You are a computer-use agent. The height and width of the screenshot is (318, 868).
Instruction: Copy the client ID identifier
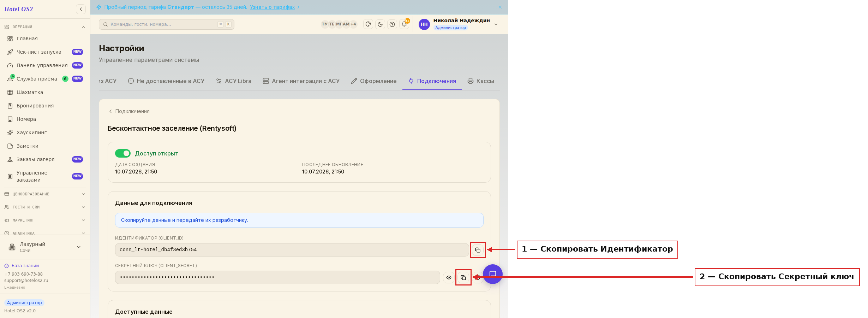478,250
